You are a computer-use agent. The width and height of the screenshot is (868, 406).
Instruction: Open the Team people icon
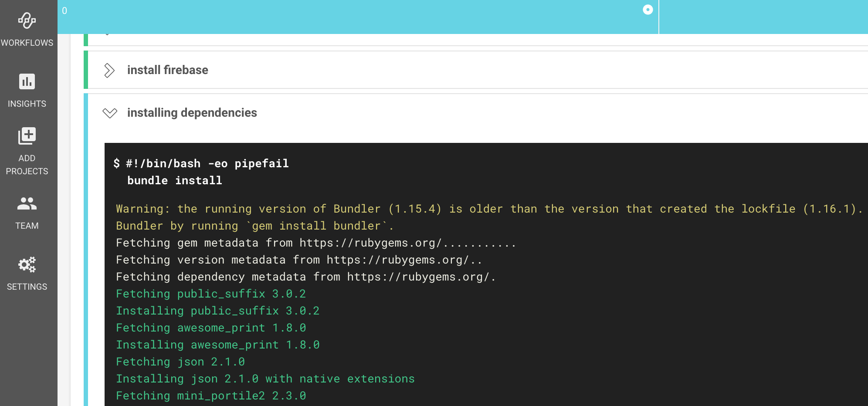point(27,203)
